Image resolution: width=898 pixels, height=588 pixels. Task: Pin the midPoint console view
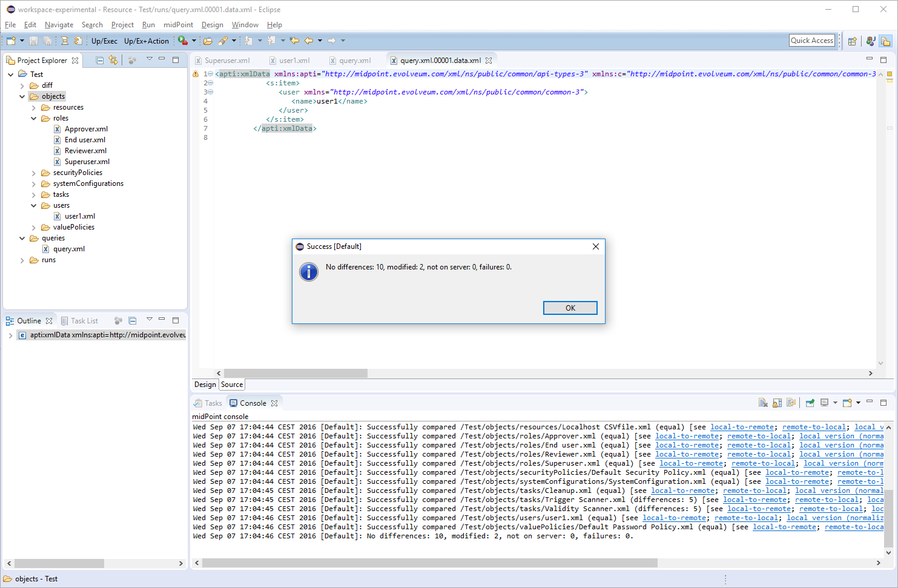pyautogui.click(x=810, y=403)
